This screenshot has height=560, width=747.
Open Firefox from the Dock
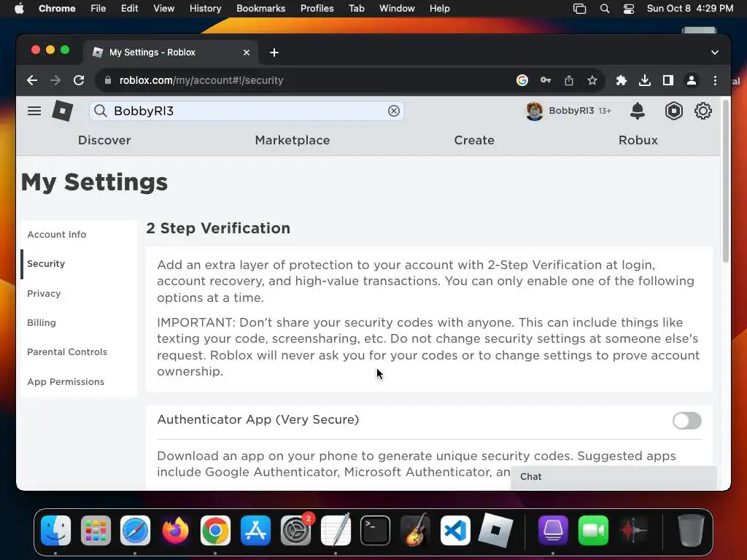175,530
